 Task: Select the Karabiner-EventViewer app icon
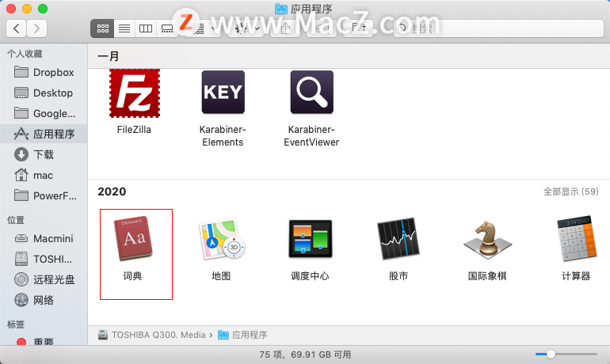(311, 92)
